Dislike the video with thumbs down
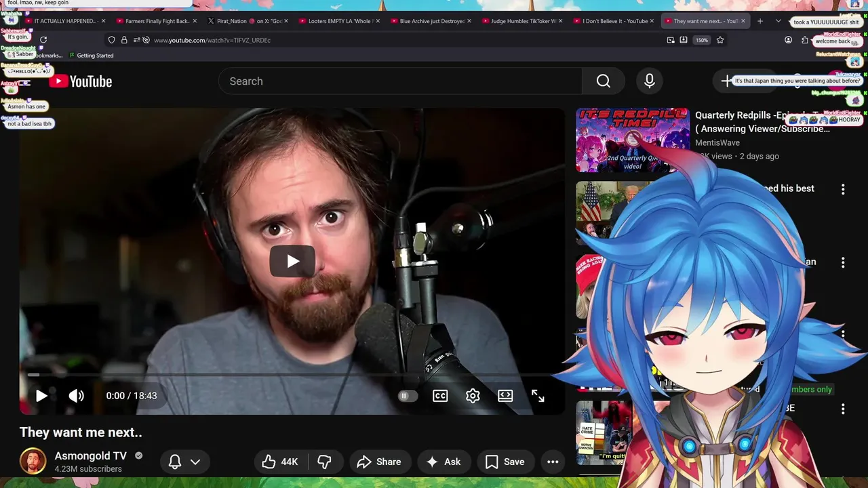This screenshot has height=488, width=868. [325, 462]
